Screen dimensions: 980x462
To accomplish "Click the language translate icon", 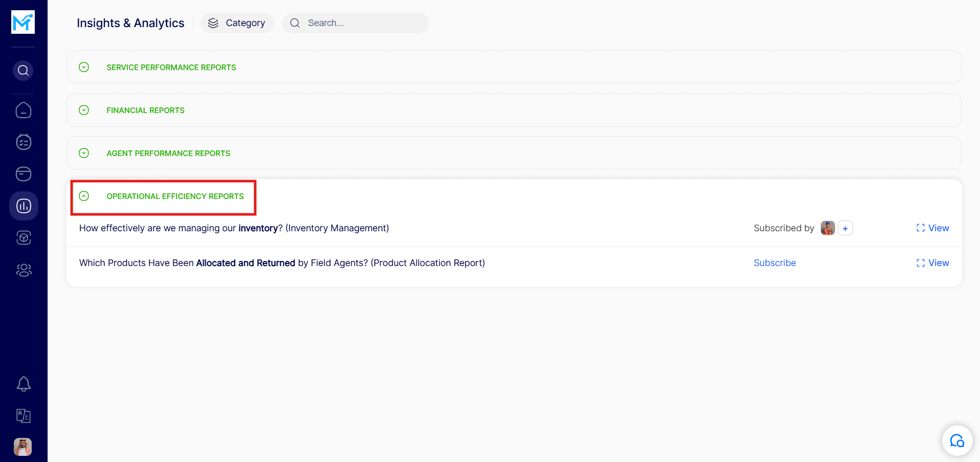I will point(24,416).
